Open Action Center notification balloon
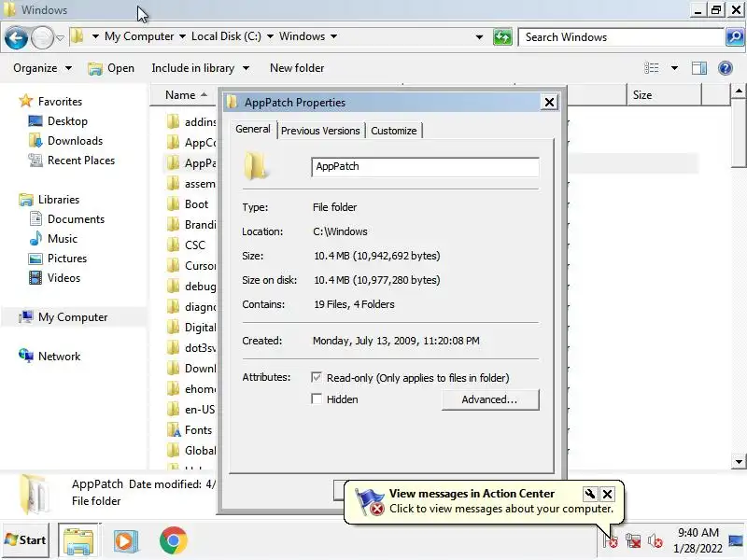The width and height of the screenshot is (747, 560). (484, 501)
